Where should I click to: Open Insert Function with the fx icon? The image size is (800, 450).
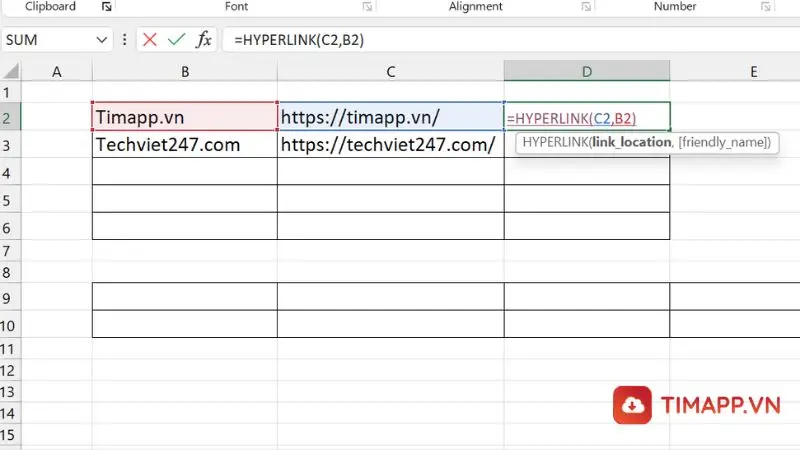click(x=204, y=39)
